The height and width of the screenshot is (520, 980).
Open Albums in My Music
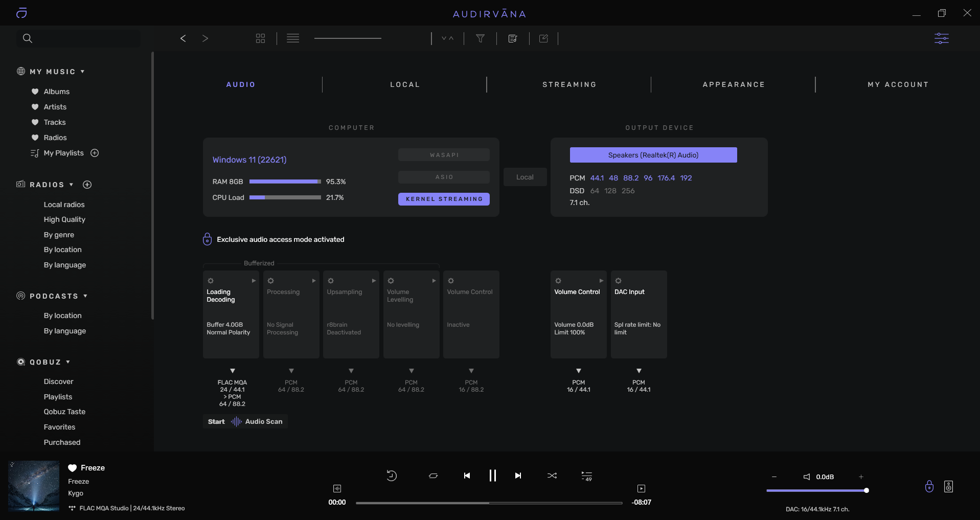coord(57,92)
